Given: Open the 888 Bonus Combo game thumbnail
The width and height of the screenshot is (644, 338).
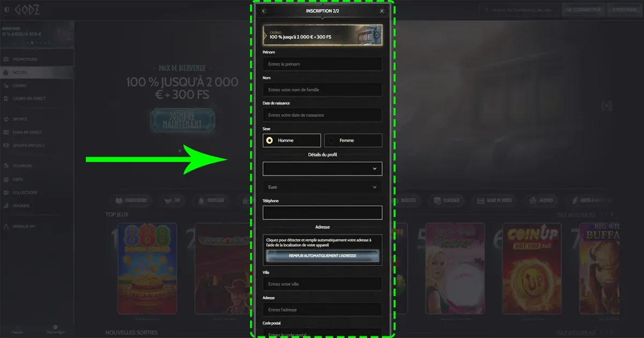Looking at the screenshot, I should tap(147, 269).
